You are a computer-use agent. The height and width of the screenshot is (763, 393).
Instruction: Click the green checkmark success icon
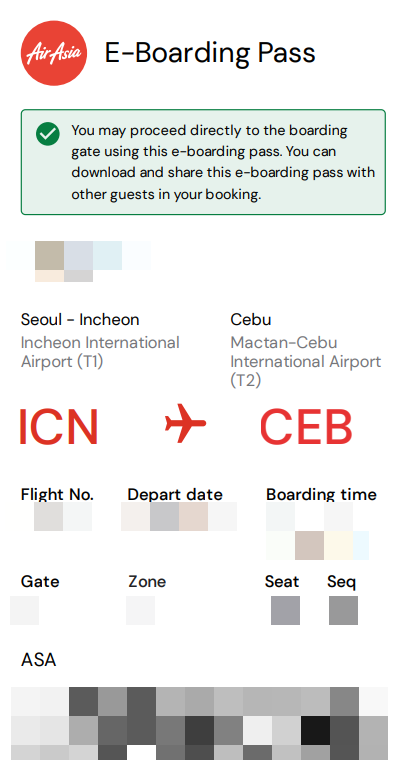pyautogui.click(x=48, y=134)
